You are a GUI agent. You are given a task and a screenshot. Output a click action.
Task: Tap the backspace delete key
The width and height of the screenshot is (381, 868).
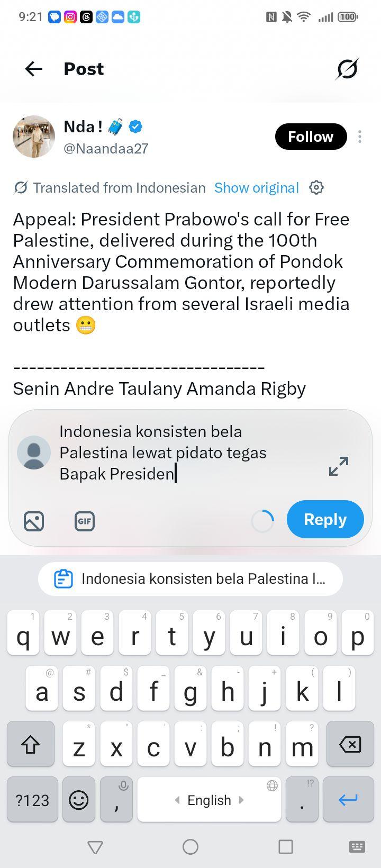point(350,744)
